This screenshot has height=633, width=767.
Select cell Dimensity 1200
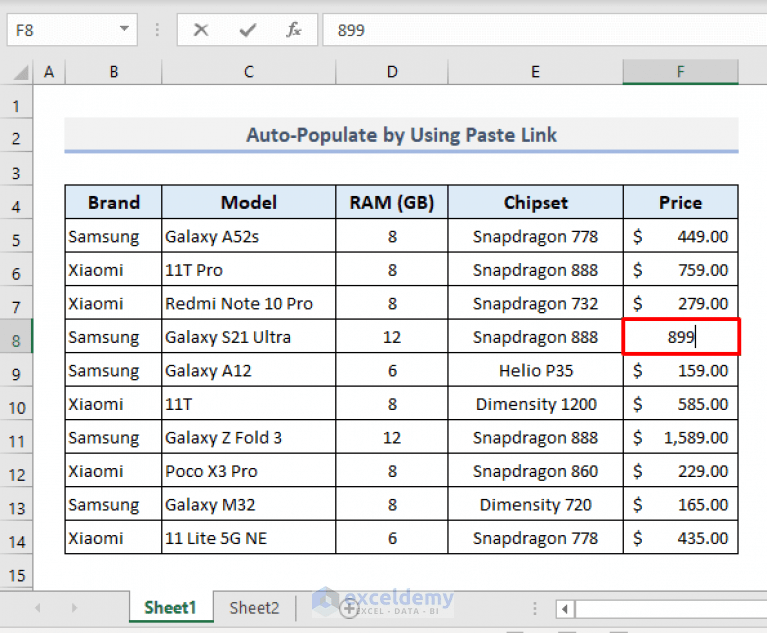(x=536, y=404)
